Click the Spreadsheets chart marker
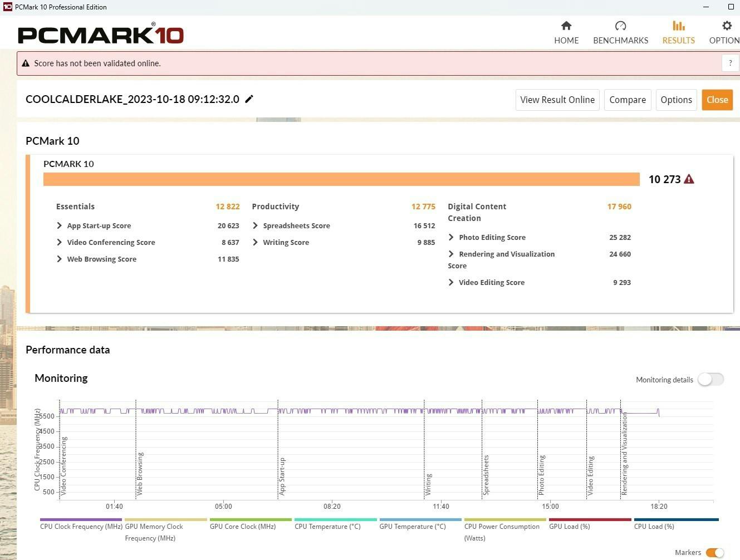 (486, 475)
